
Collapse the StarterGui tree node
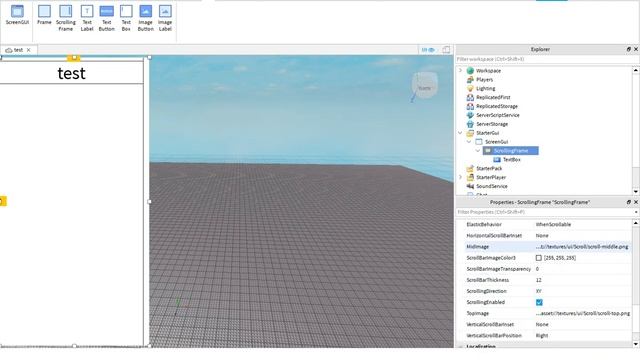460,133
